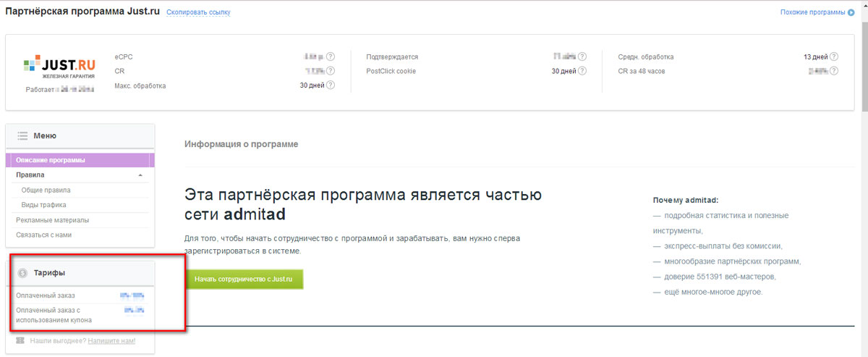The height and width of the screenshot is (357, 868).
Task: Click help icon beside CR за 48 часов
Action: (834, 71)
